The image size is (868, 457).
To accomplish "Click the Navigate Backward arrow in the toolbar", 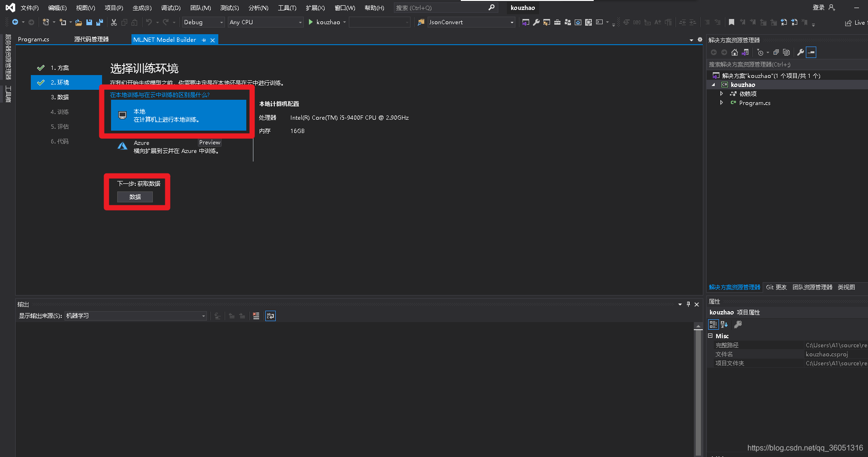I will (15, 22).
